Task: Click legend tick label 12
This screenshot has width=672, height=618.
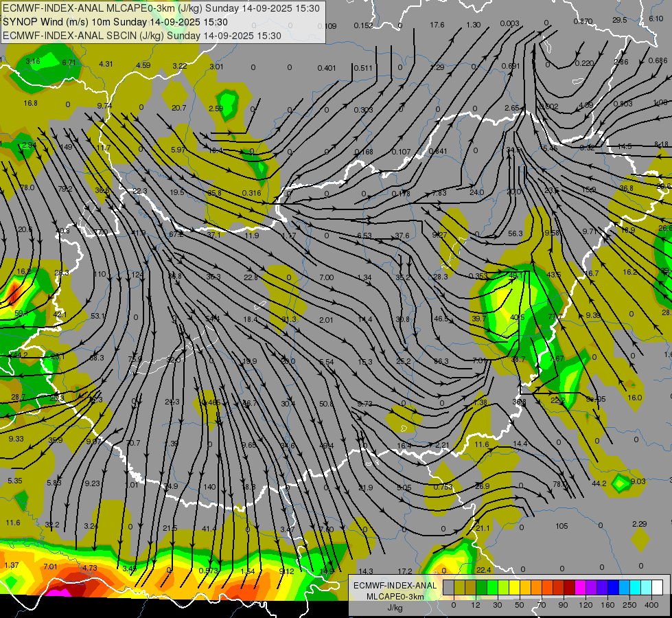Action: click(x=475, y=605)
